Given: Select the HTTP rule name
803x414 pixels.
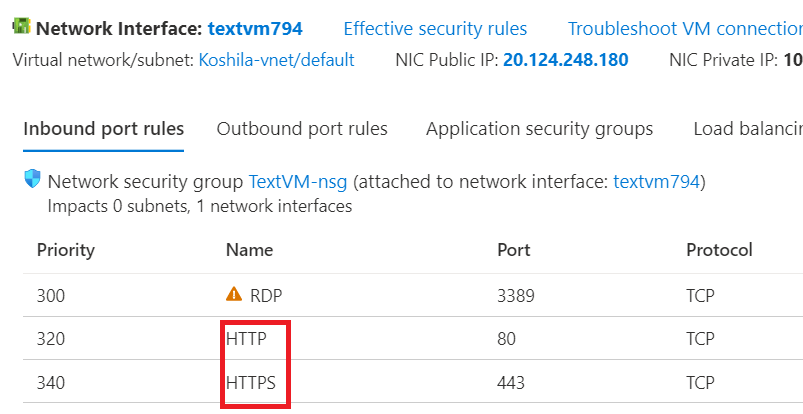Looking at the screenshot, I should [246, 339].
